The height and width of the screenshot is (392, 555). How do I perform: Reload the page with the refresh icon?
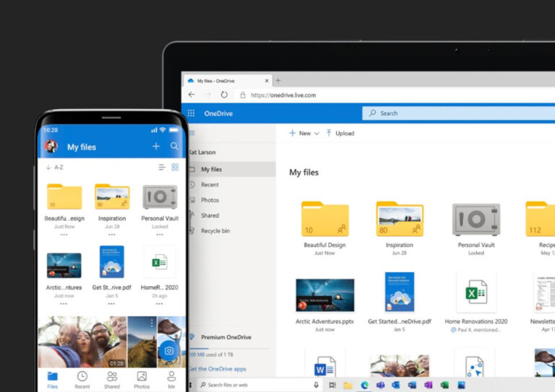224,95
